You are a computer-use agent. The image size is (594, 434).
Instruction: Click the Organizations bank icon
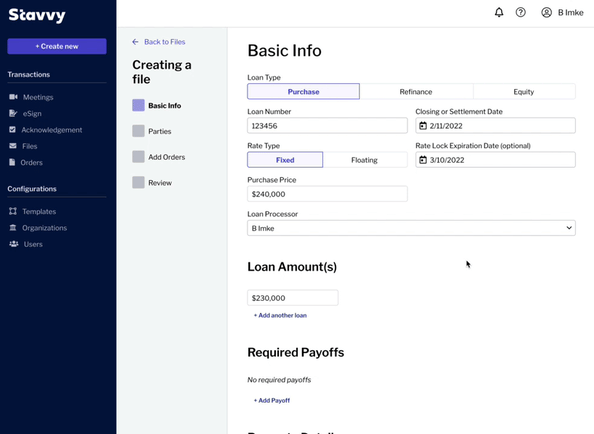13,228
